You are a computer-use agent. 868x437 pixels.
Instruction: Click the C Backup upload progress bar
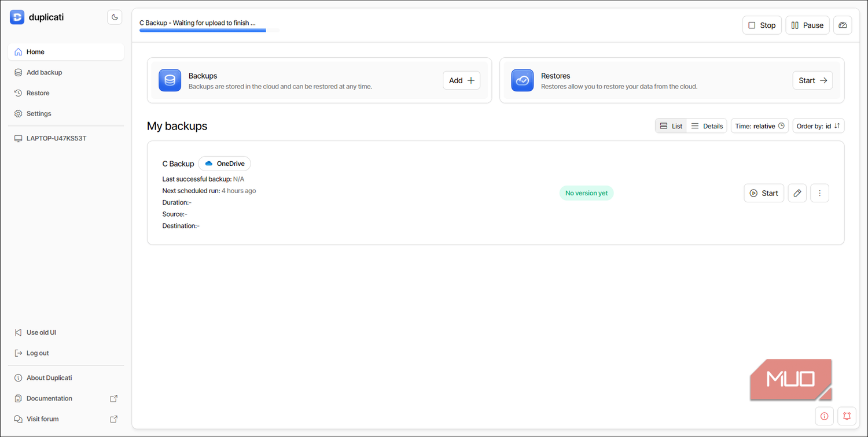pyautogui.click(x=209, y=30)
